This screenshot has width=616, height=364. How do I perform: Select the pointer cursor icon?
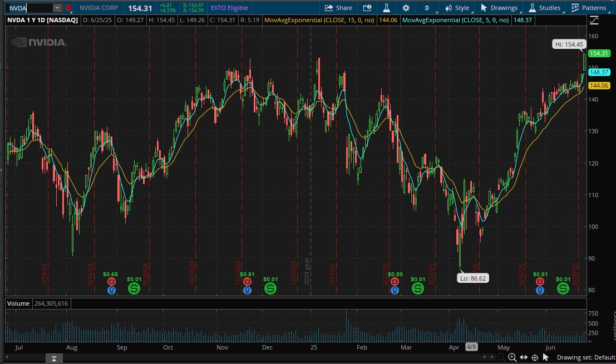pyautogui.click(x=546, y=357)
